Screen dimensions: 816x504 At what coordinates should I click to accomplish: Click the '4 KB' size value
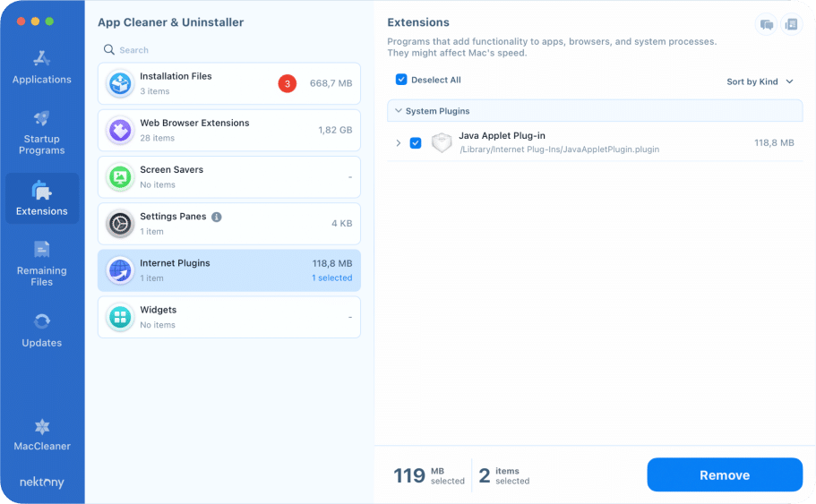[342, 224]
